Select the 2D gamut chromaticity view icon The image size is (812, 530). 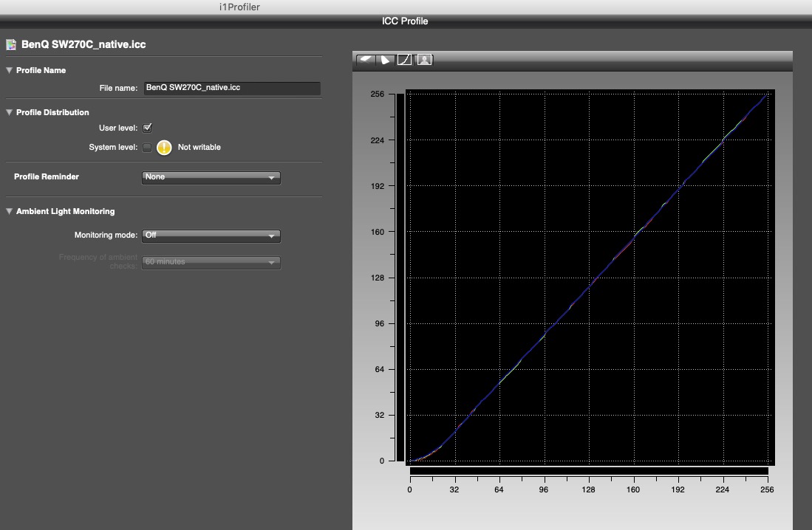coord(385,60)
